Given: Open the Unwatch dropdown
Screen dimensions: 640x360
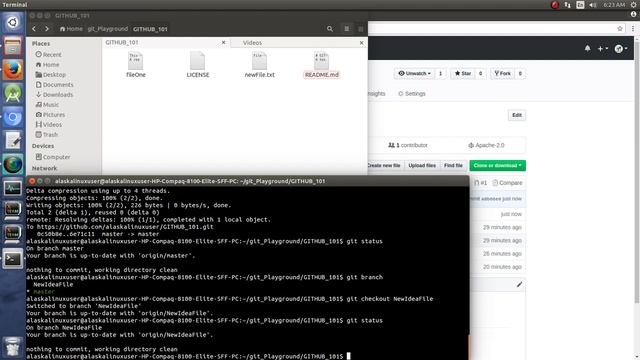Looking at the screenshot, I should (x=415, y=73).
